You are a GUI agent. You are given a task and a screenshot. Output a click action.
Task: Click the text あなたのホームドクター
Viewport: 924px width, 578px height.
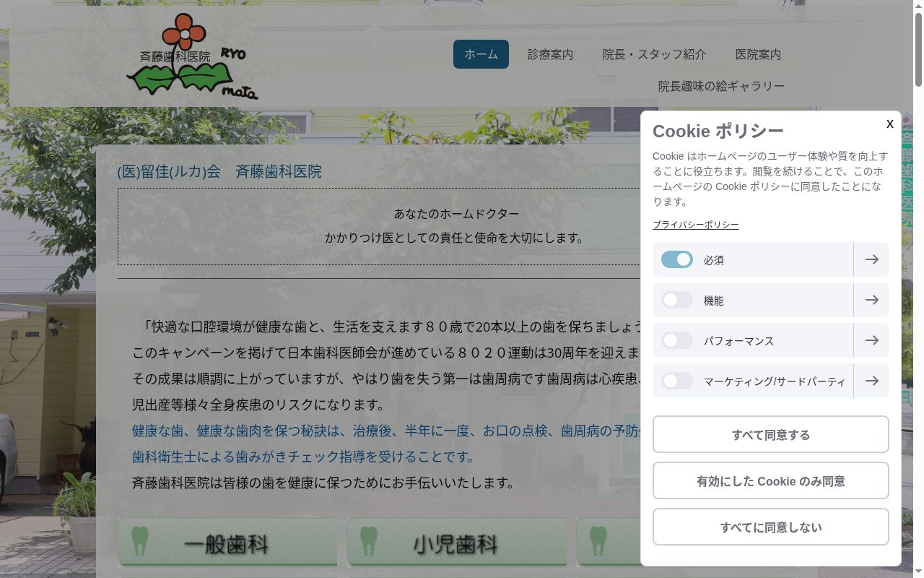(x=456, y=214)
